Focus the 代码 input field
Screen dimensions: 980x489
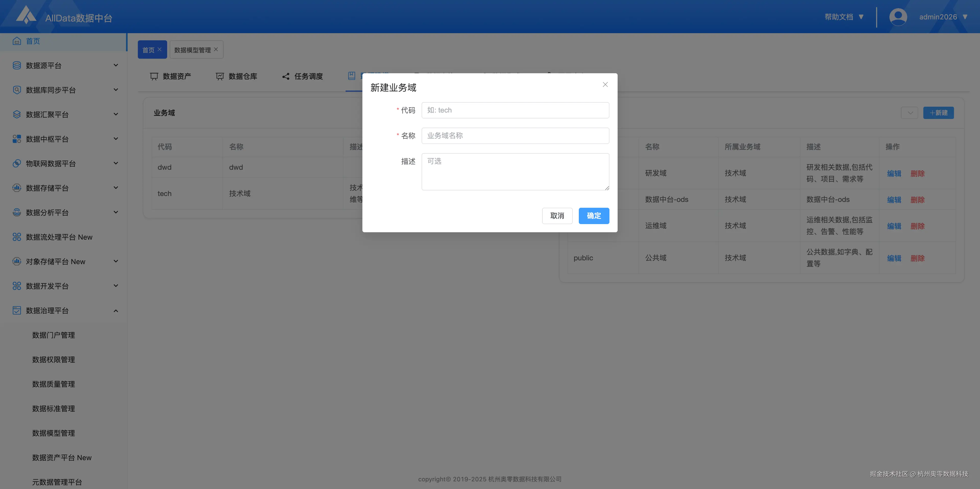click(515, 110)
